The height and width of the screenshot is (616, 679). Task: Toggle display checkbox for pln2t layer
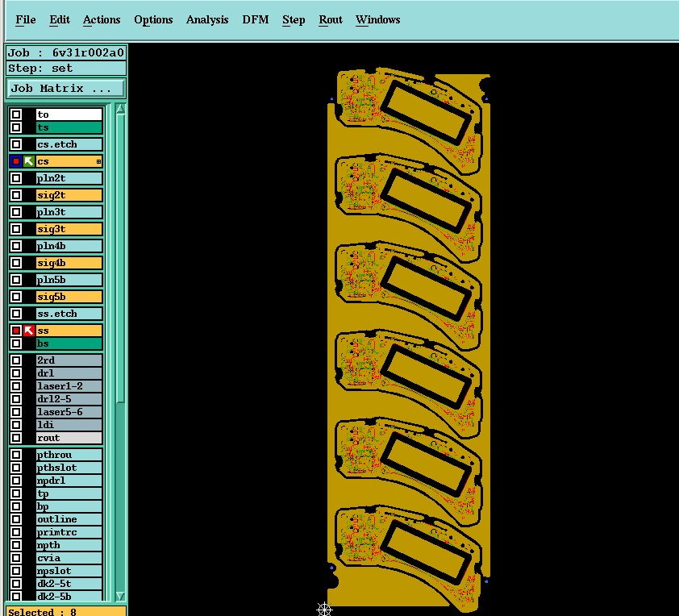pyautogui.click(x=16, y=178)
